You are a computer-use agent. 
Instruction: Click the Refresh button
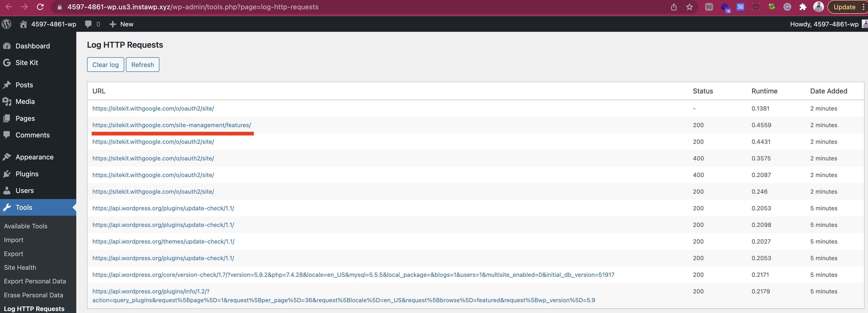point(142,64)
